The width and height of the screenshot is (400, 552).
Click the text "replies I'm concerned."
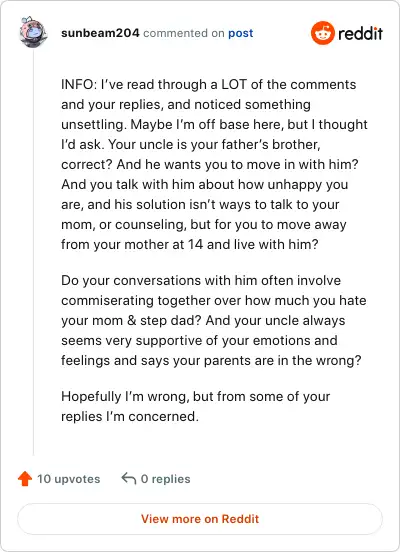[130, 416]
